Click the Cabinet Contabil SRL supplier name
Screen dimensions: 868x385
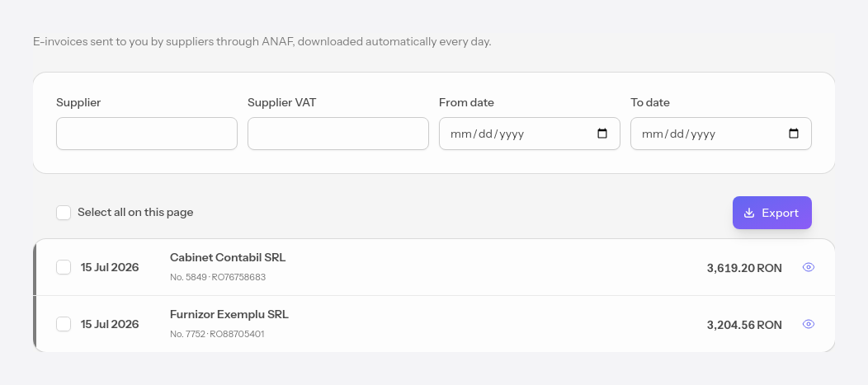(228, 257)
